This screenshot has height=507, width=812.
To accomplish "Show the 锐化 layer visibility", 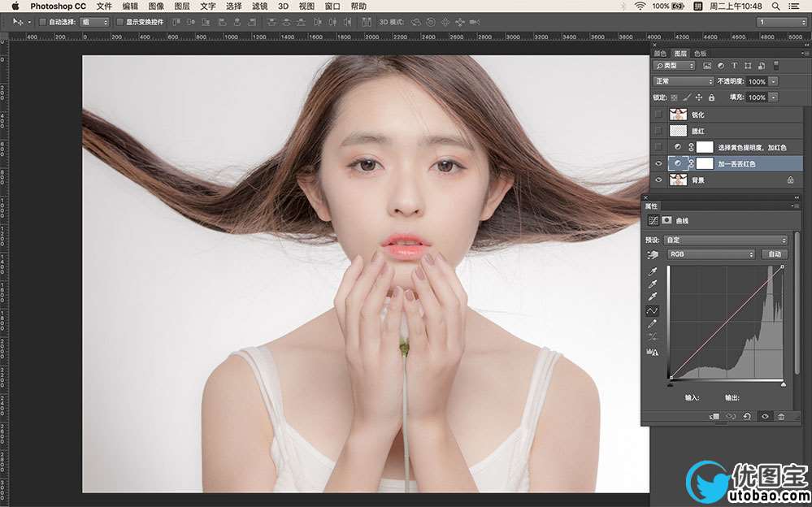I will click(x=658, y=115).
